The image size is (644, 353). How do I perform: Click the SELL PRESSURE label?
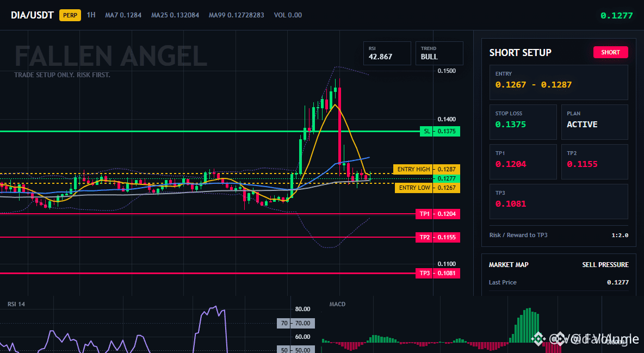coord(605,265)
